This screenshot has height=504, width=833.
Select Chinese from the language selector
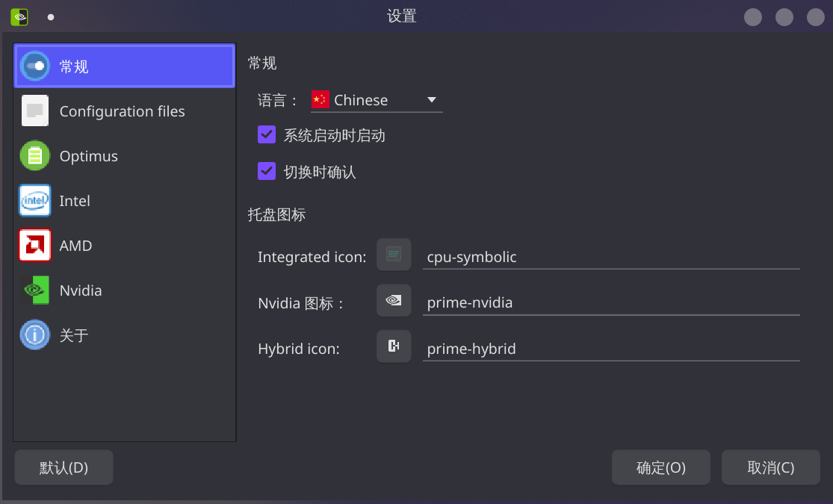tap(374, 99)
